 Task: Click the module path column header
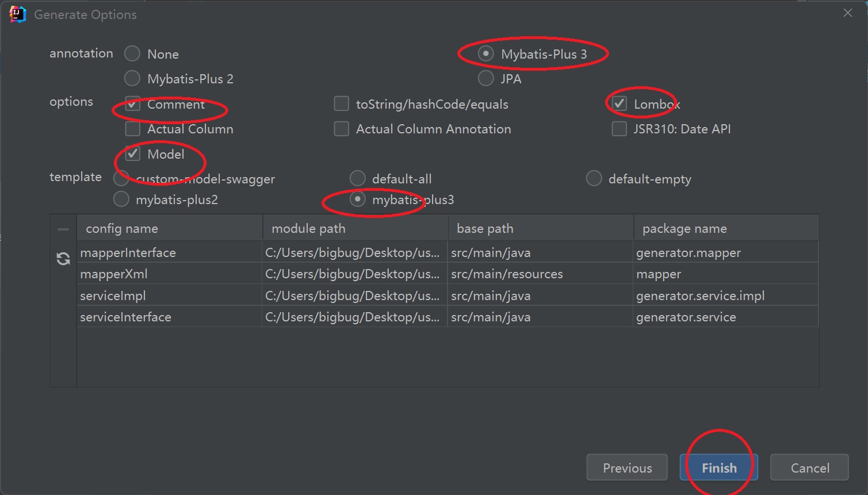click(355, 229)
